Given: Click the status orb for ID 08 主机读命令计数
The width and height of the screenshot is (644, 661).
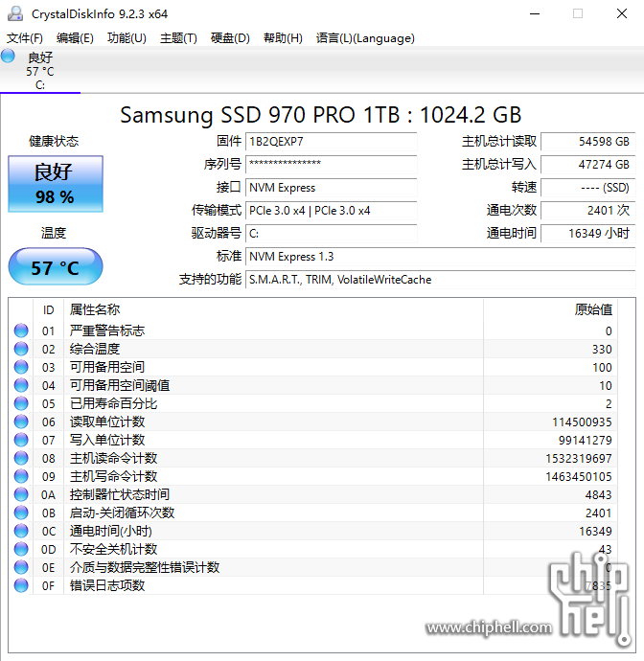Looking at the screenshot, I should coord(21,458).
